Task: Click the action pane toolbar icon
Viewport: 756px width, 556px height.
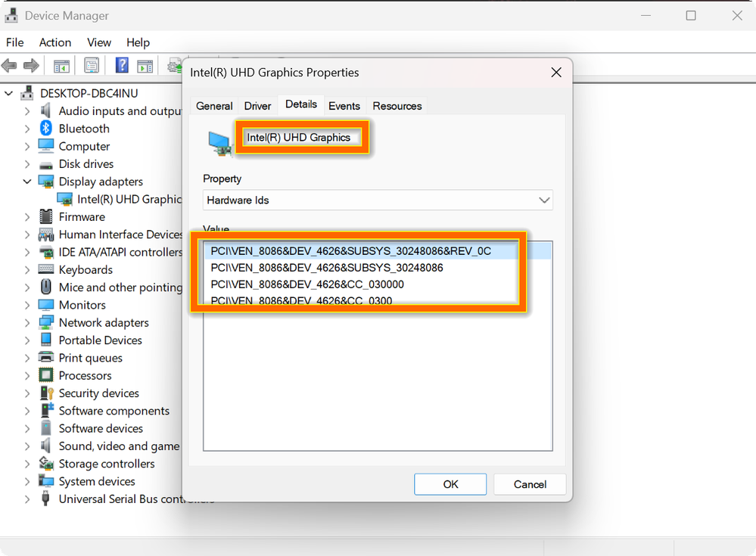Action: pos(145,66)
